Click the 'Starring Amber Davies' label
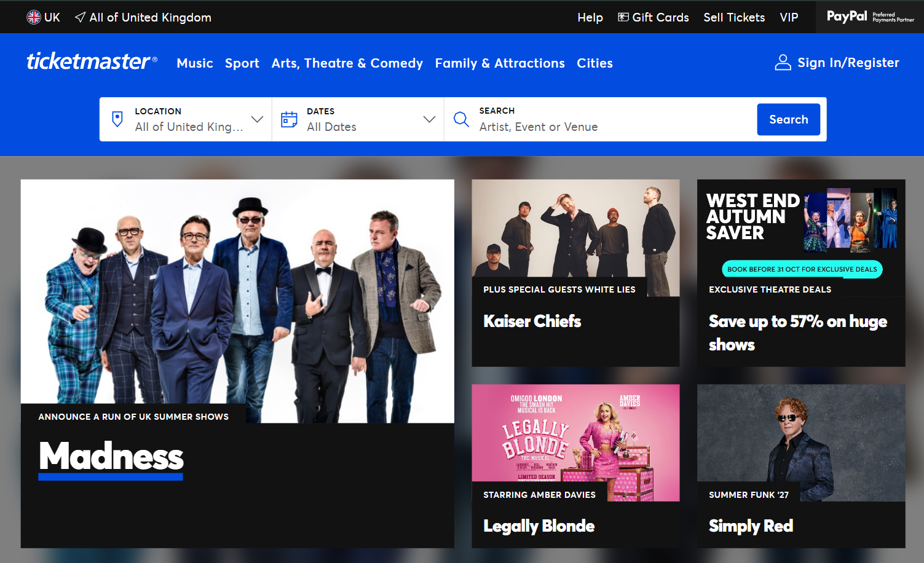Screen dimensions: 924x563 540,495
